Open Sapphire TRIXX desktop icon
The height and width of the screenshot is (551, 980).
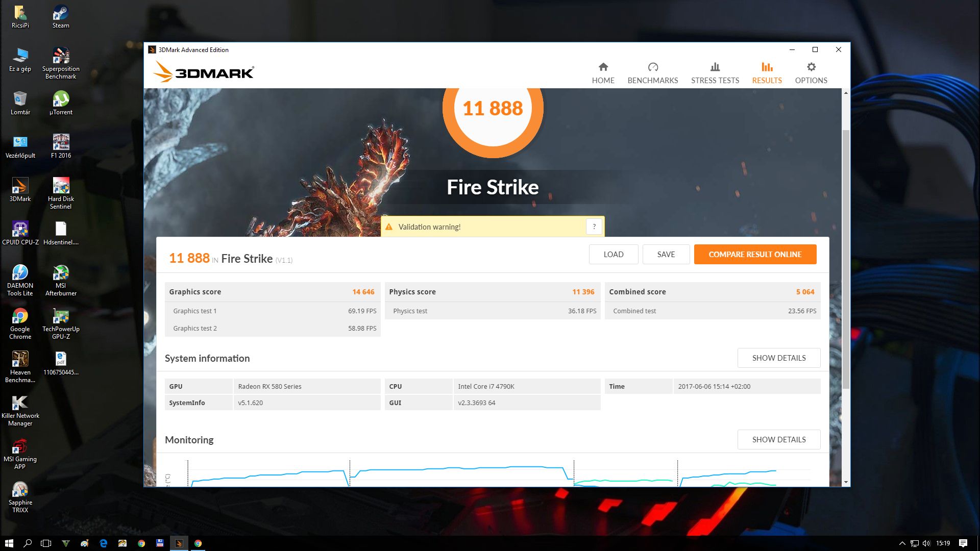[x=20, y=497]
